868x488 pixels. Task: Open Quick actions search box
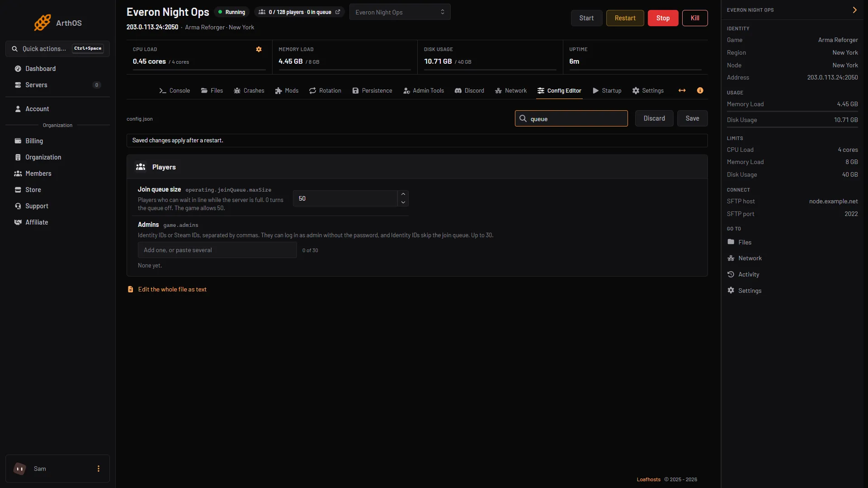click(57, 49)
